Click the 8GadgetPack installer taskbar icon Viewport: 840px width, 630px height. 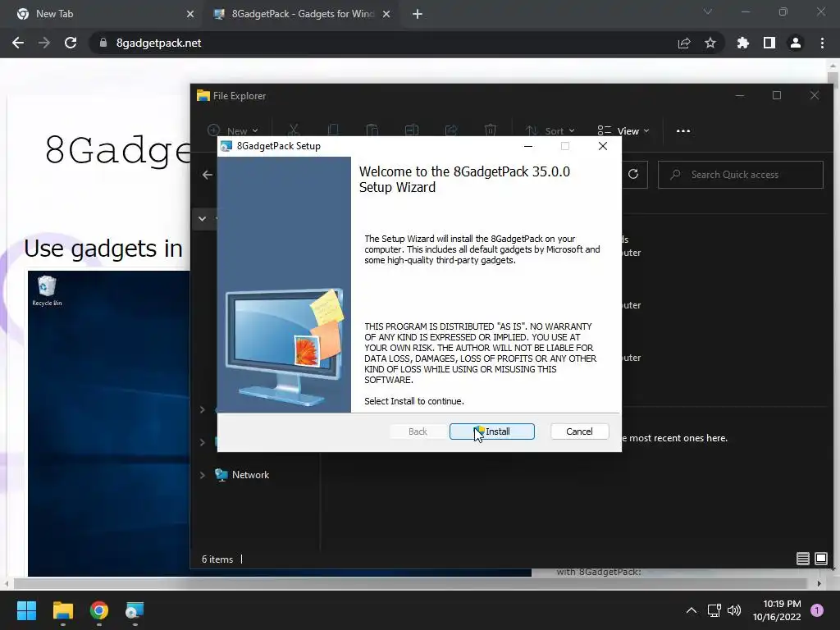pos(135,610)
